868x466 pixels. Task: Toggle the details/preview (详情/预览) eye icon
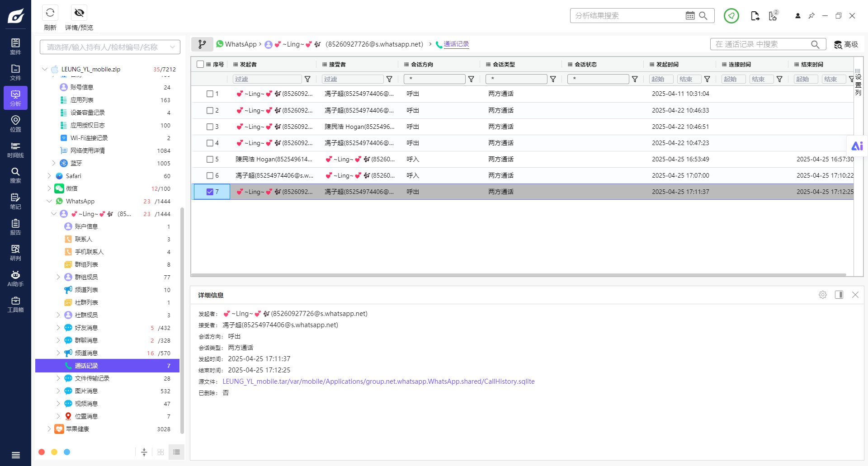point(79,13)
